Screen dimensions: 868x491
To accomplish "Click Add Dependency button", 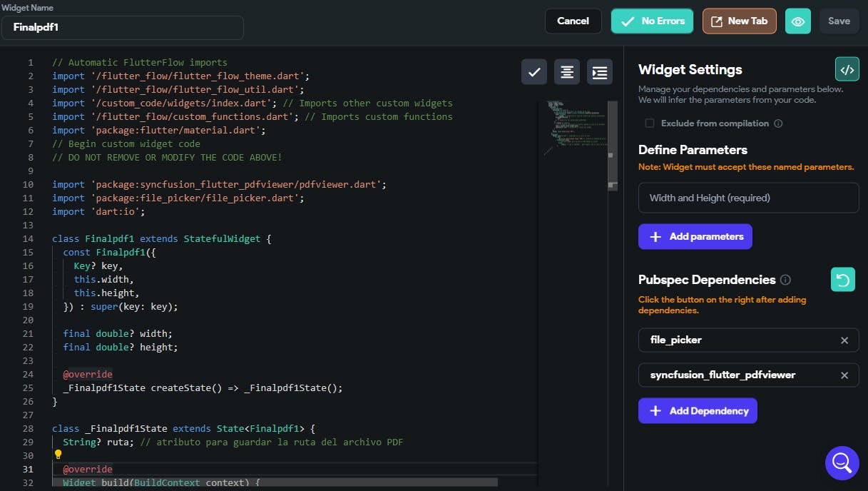I will pyautogui.click(x=697, y=411).
